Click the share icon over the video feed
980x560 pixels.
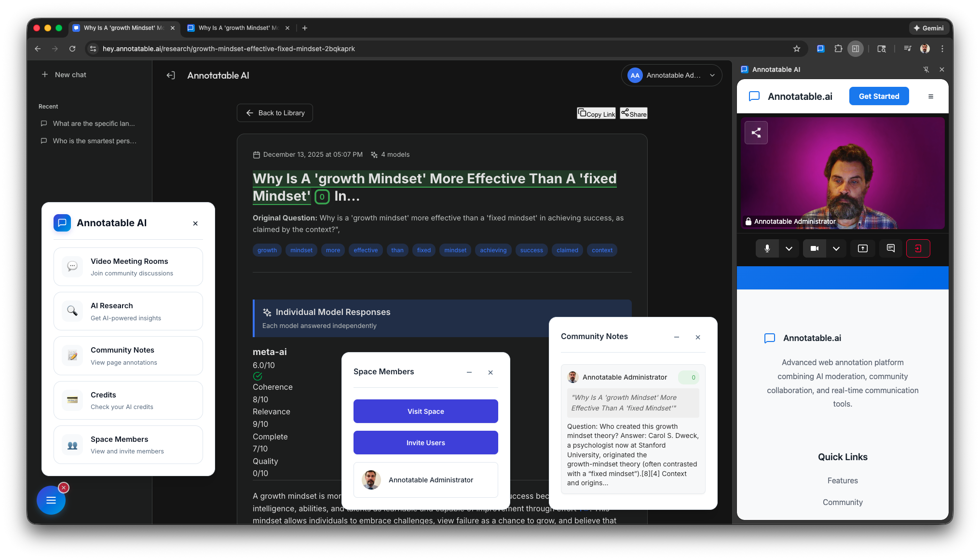coord(756,132)
